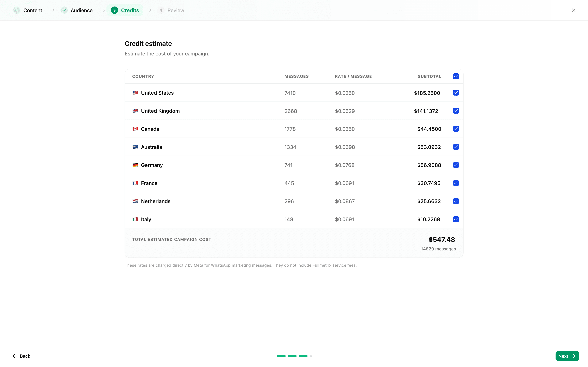588x367 pixels.
Task: Click the Canada flag icon
Action: [x=135, y=129]
